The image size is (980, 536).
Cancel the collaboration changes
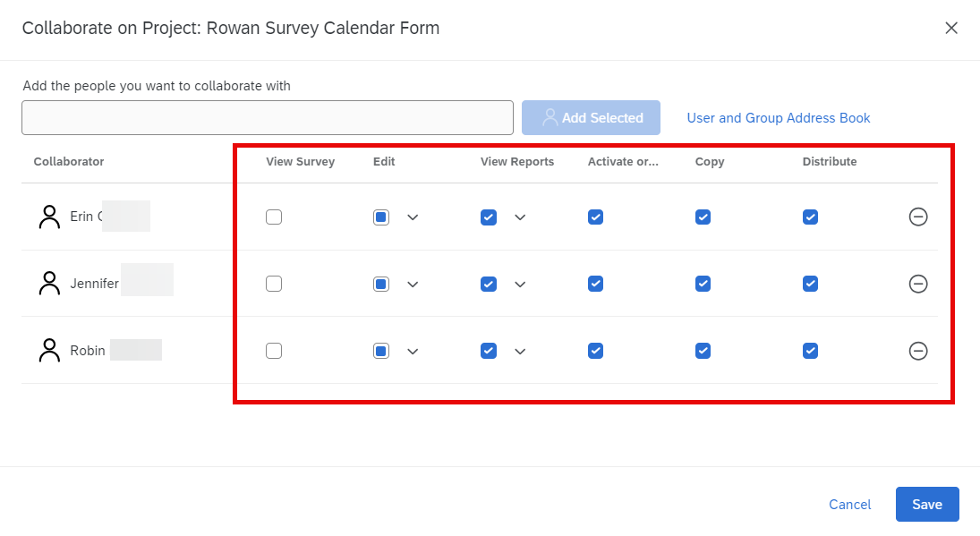[849, 505]
